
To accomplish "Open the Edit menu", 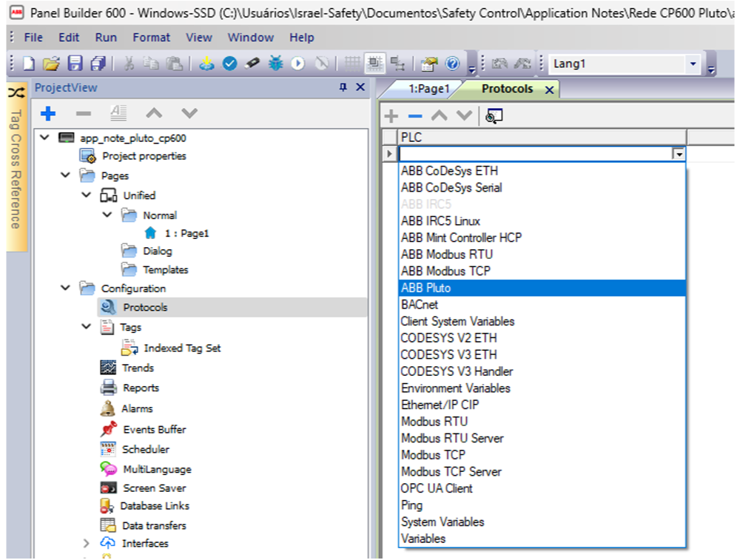I will pyautogui.click(x=69, y=37).
